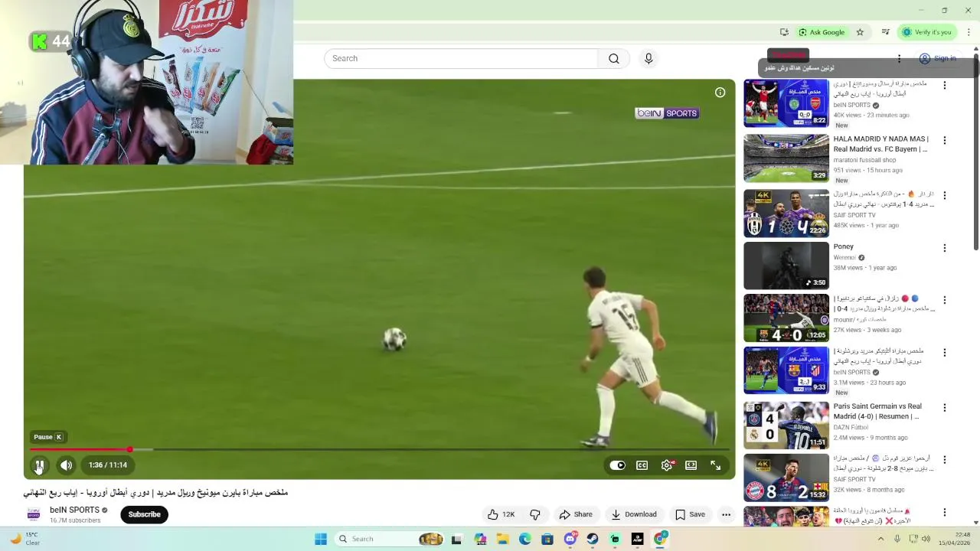980x551 pixels.
Task: Open options menu for HALA MADRID video
Action: [945, 140]
